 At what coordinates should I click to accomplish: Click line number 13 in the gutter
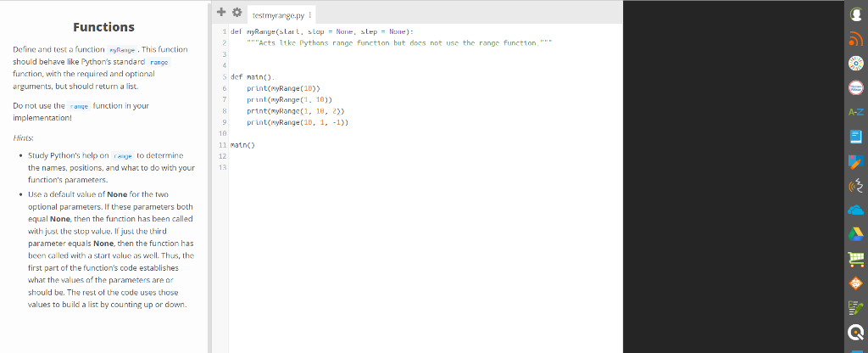(x=223, y=167)
